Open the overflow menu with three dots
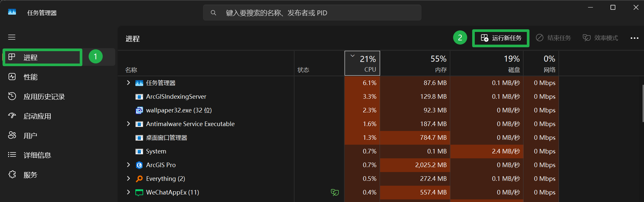 (x=634, y=38)
